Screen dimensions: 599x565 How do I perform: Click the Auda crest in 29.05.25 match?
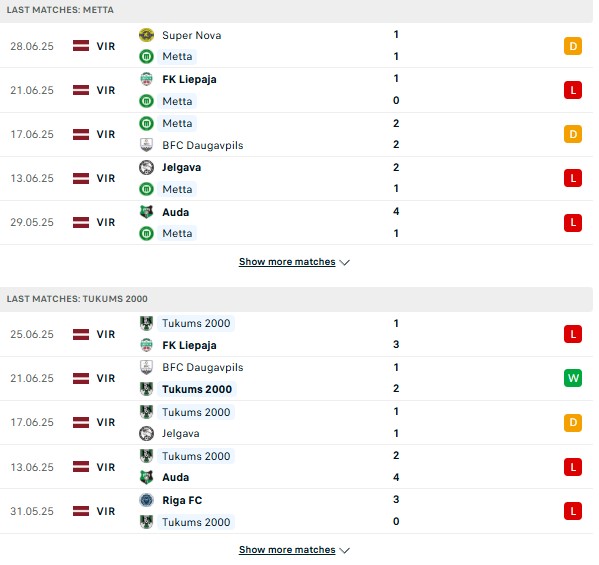click(x=146, y=212)
